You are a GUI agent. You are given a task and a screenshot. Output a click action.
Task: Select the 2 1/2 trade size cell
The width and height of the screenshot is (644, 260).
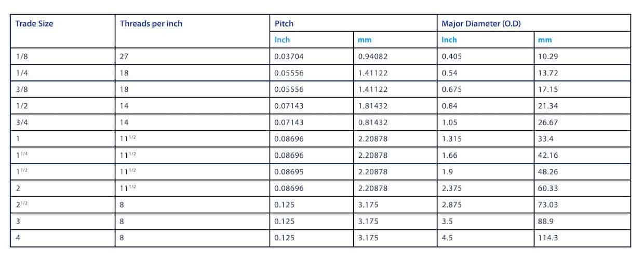pyautogui.click(x=62, y=204)
